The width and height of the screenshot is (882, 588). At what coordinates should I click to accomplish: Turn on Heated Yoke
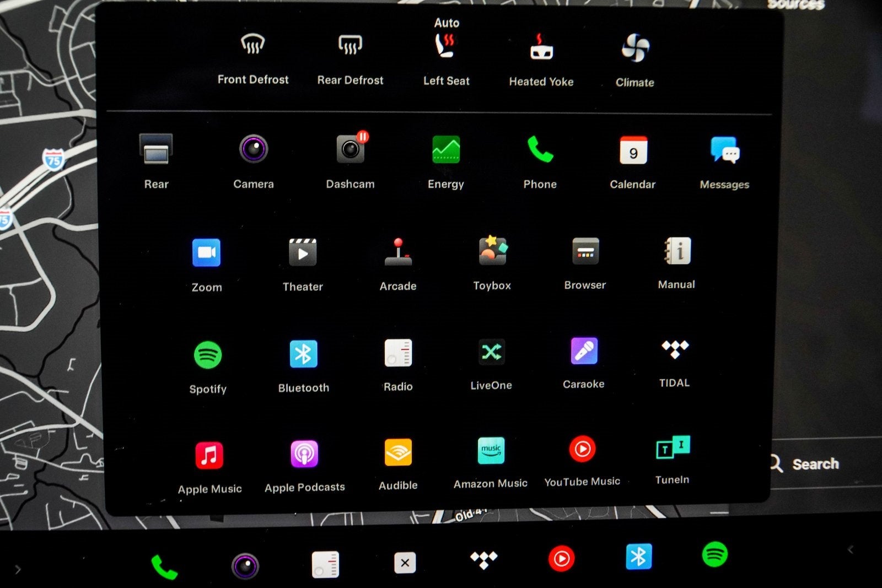coord(541,48)
